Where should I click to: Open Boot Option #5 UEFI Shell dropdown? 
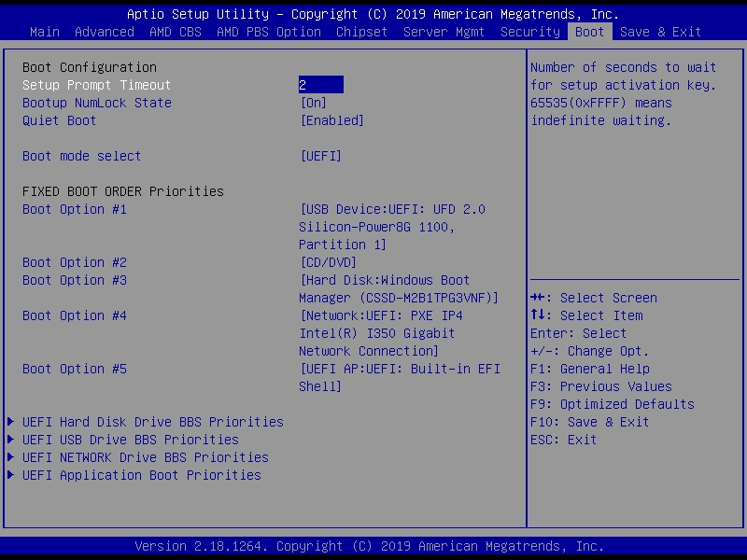(400, 378)
